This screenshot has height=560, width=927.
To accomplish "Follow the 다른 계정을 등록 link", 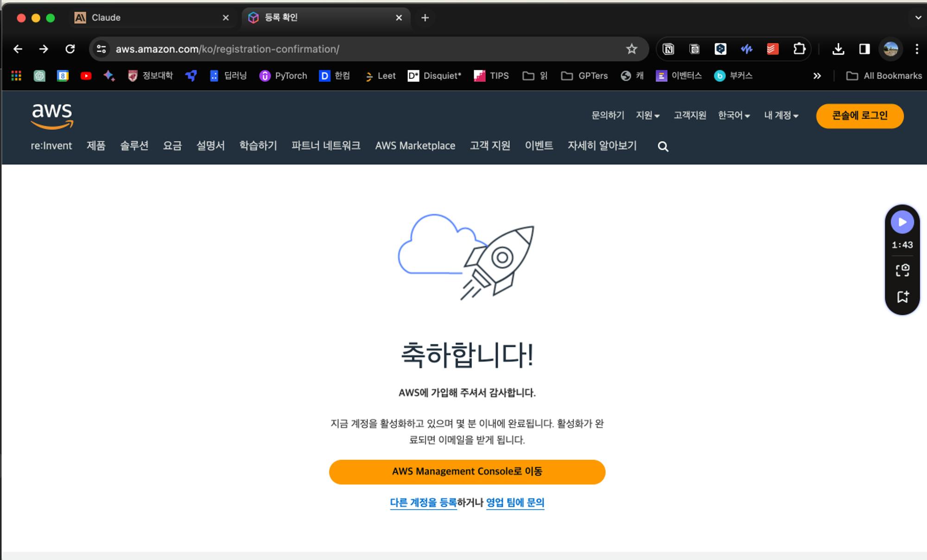I will (423, 503).
